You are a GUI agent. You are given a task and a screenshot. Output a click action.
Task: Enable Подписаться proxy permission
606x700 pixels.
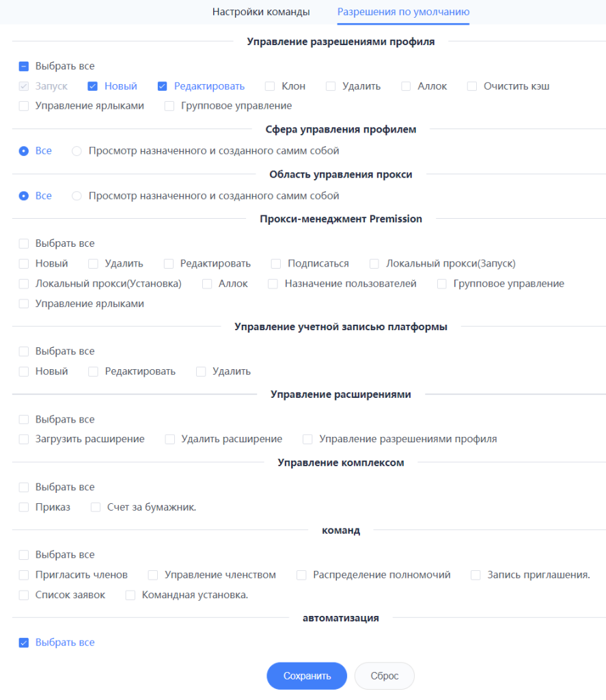276,264
